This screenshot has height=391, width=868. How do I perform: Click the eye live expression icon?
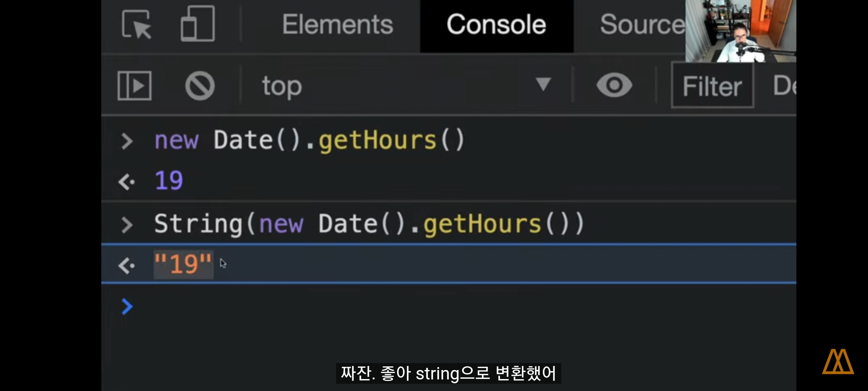click(x=614, y=85)
